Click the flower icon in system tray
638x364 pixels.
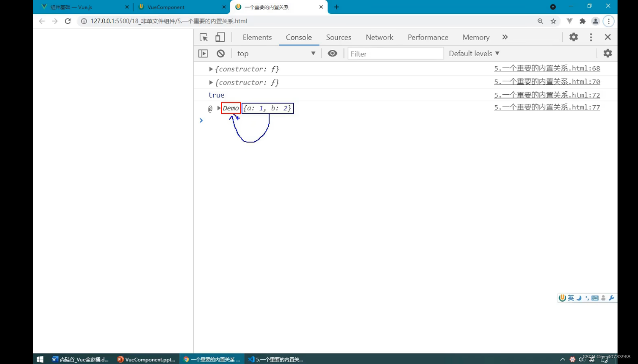572,359
